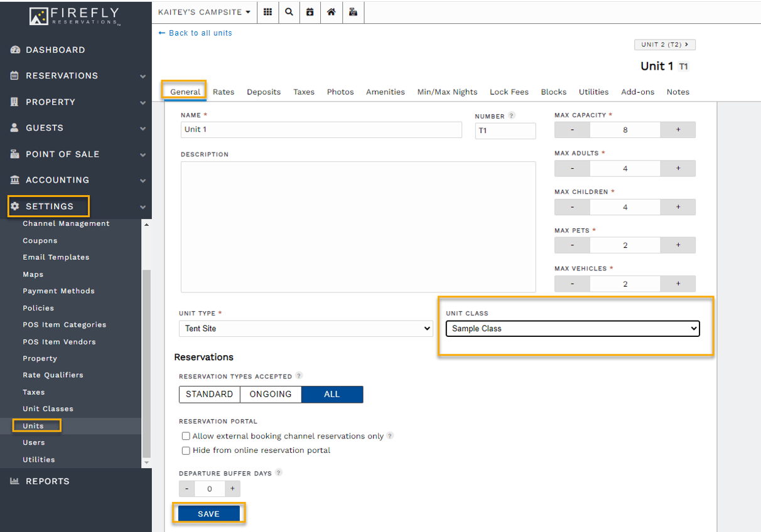Click the Accounting bank icon in sidebar

tap(15, 180)
